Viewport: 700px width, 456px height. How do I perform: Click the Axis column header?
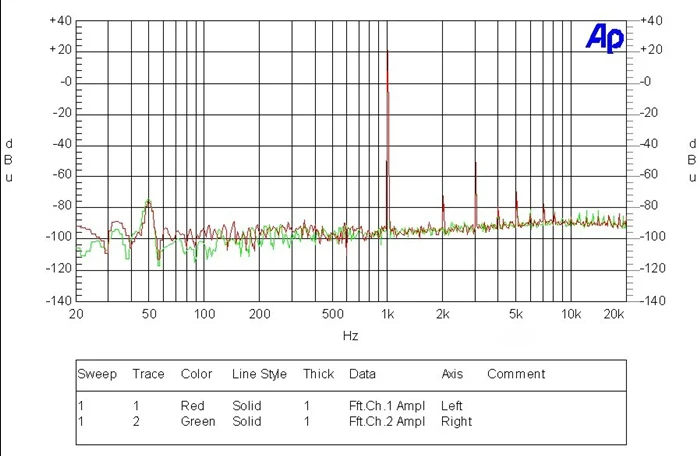click(452, 374)
